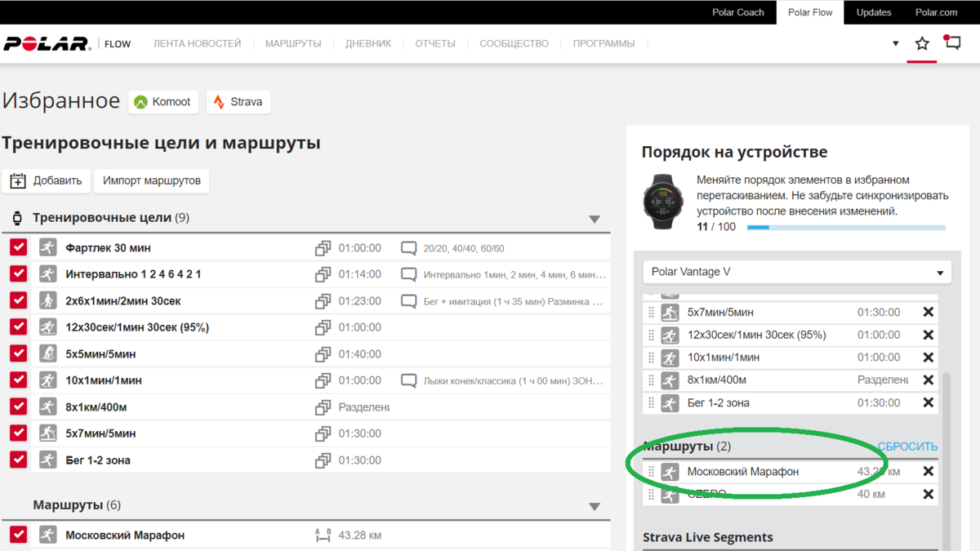Open Polar.com link
980x551 pixels.
[x=936, y=12]
